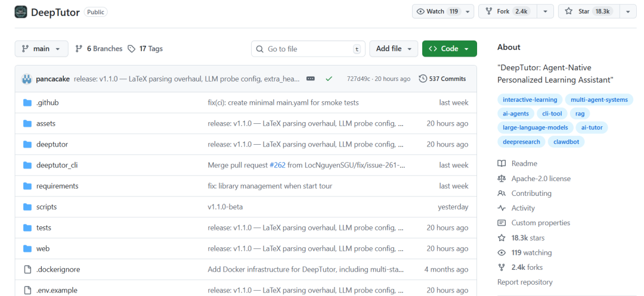This screenshot has height=296, width=644.
Task: Click the scales icon beside Apache-2.0 license
Action: (x=501, y=178)
